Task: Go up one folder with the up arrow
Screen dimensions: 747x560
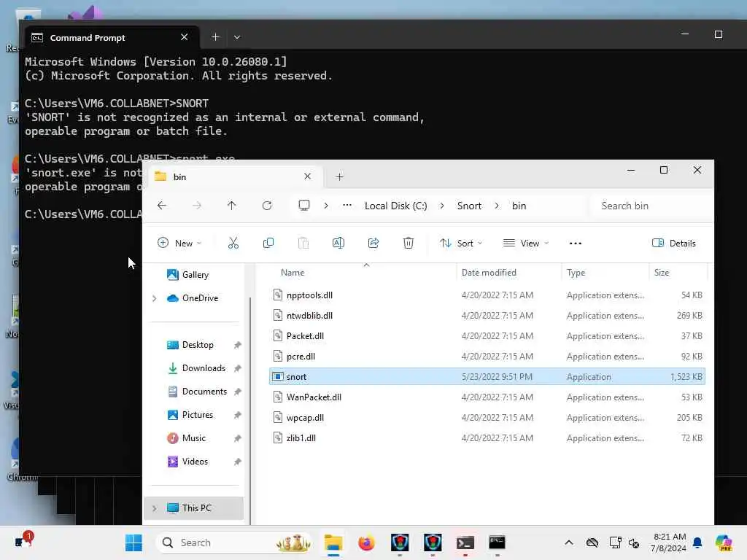Action: (231, 206)
